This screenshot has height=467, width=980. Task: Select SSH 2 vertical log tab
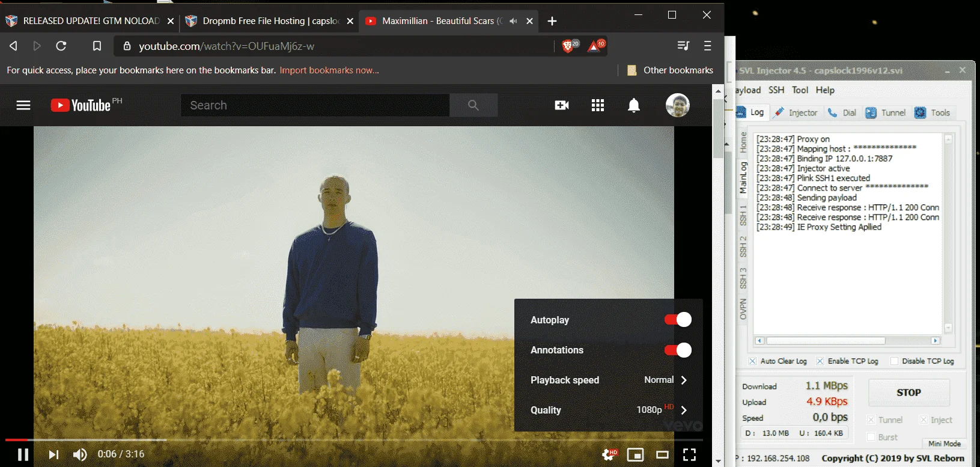click(x=743, y=246)
